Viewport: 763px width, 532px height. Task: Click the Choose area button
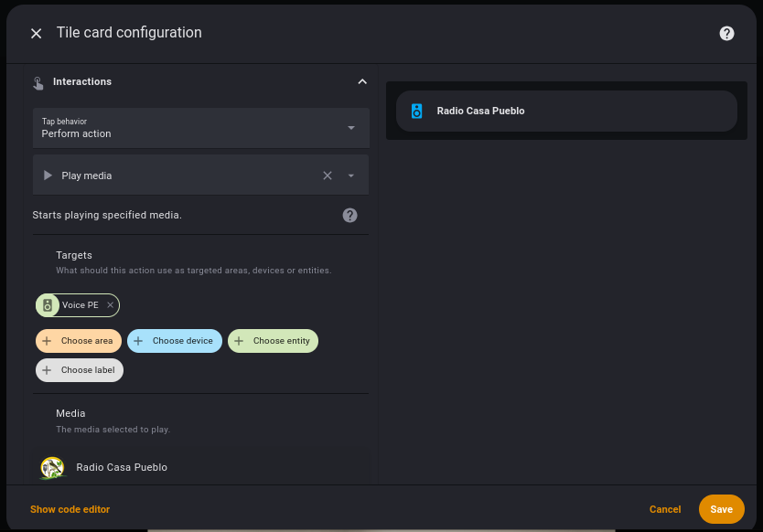(x=79, y=341)
